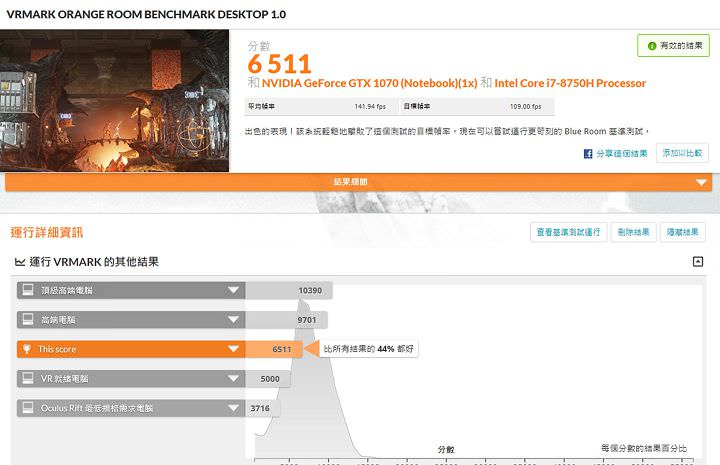Collapse the 運行 VRMARK 的其他結果 section
Image resolution: width=720 pixels, height=465 pixels.
[698, 262]
